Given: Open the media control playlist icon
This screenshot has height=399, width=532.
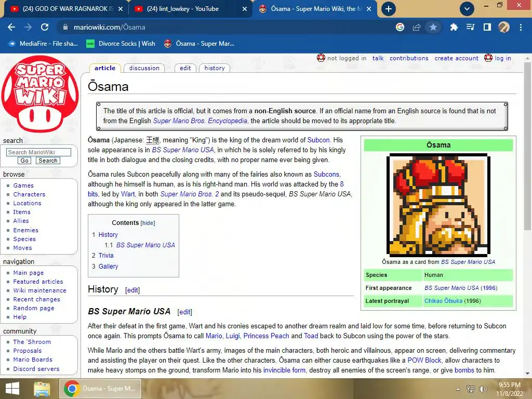Looking at the screenshot, I should coord(471,27).
